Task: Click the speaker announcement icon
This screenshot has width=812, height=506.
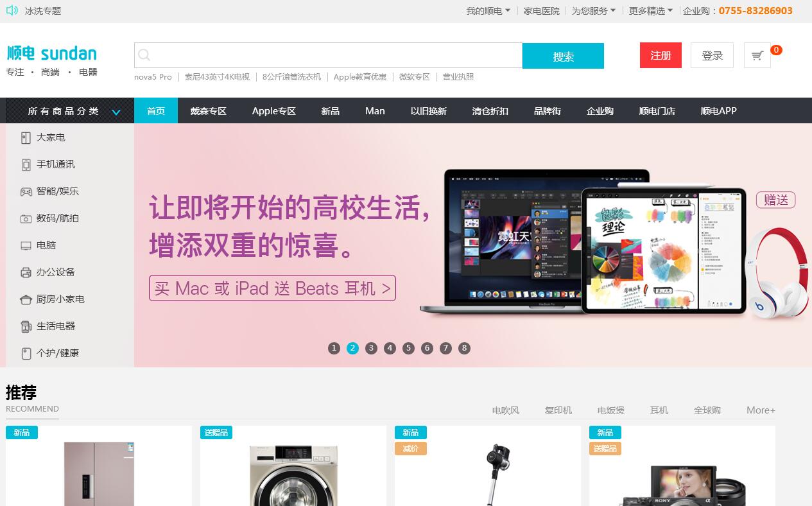Action: click(x=12, y=10)
